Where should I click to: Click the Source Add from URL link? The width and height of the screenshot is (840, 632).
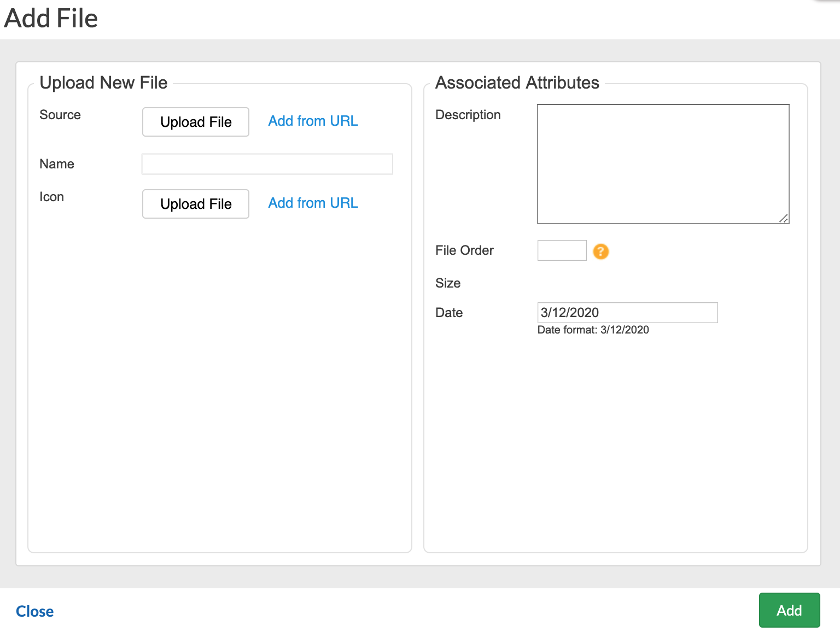(x=313, y=121)
